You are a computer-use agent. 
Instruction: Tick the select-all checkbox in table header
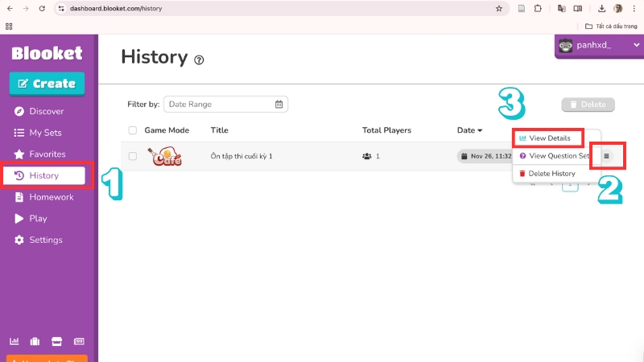coord(133,130)
